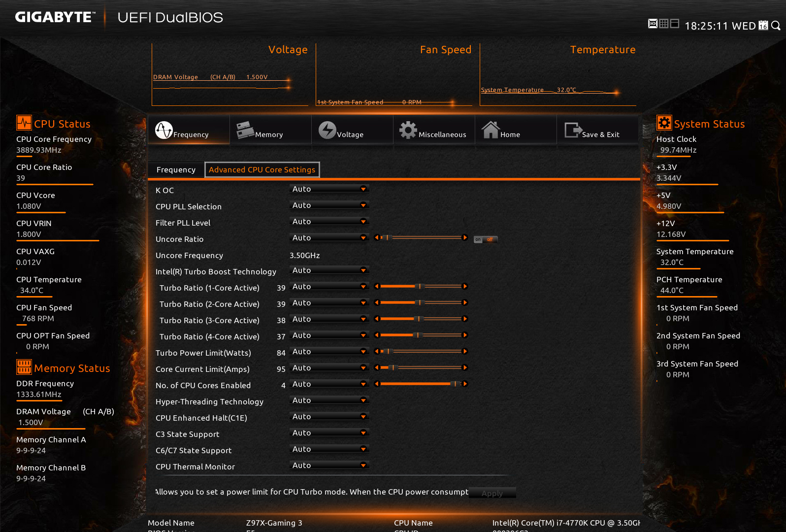This screenshot has width=786, height=532.
Task: Click the CPU Cores Enabled slider track
Action: click(x=421, y=384)
